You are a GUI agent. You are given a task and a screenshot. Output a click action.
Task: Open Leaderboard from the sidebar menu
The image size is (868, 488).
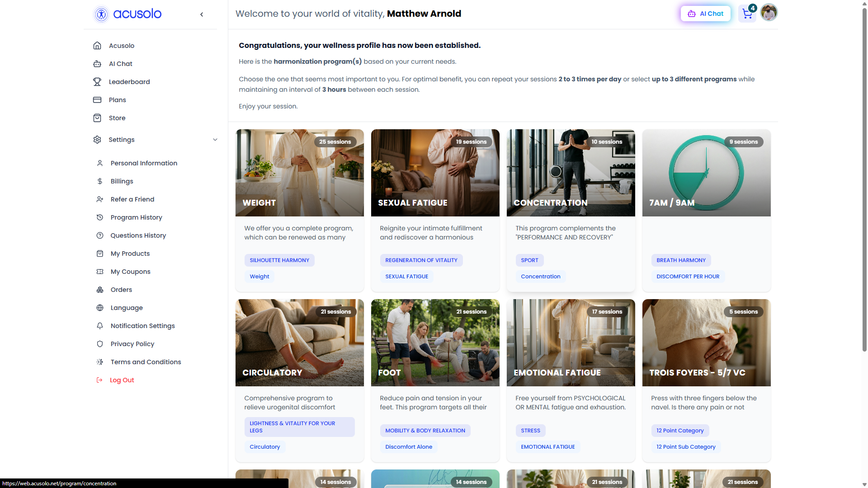(129, 82)
